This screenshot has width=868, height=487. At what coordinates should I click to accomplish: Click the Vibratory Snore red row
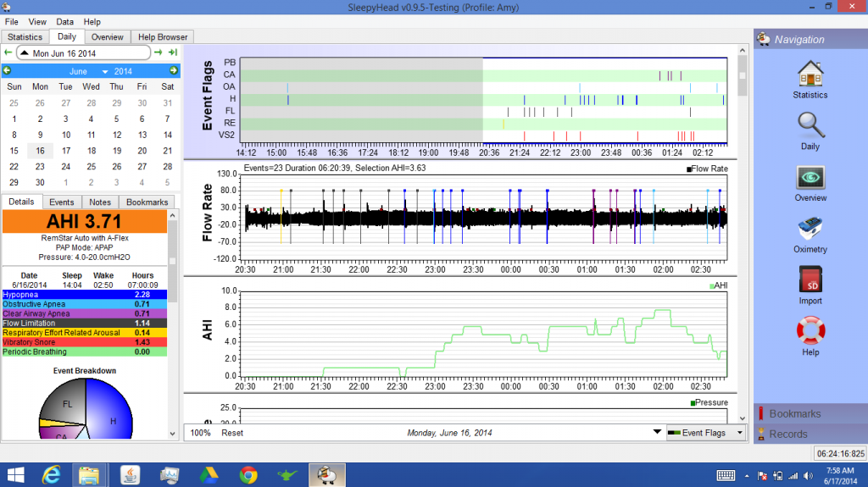pos(85,342)
